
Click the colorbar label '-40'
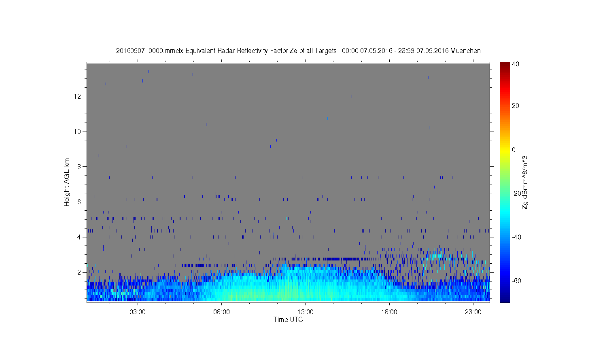click(516, 237)
